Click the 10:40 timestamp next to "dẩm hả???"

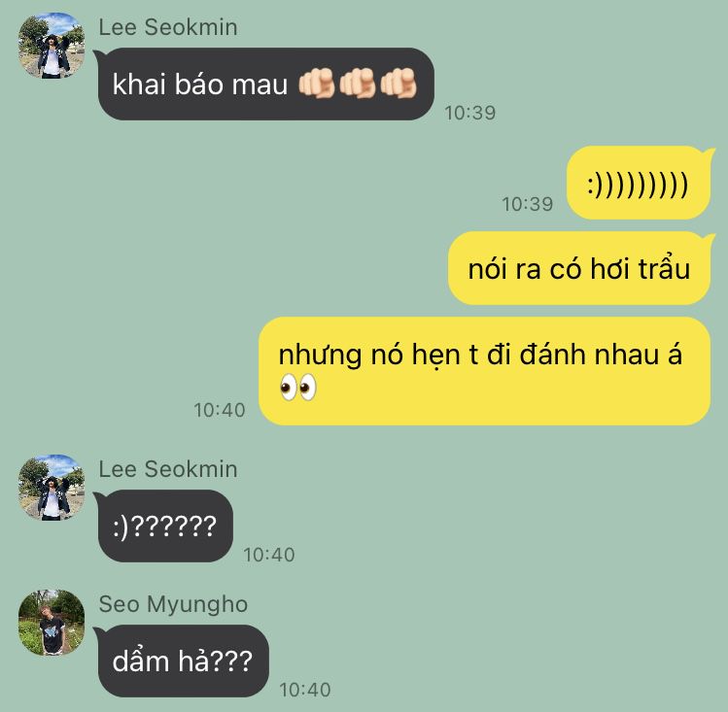[305, 690]
